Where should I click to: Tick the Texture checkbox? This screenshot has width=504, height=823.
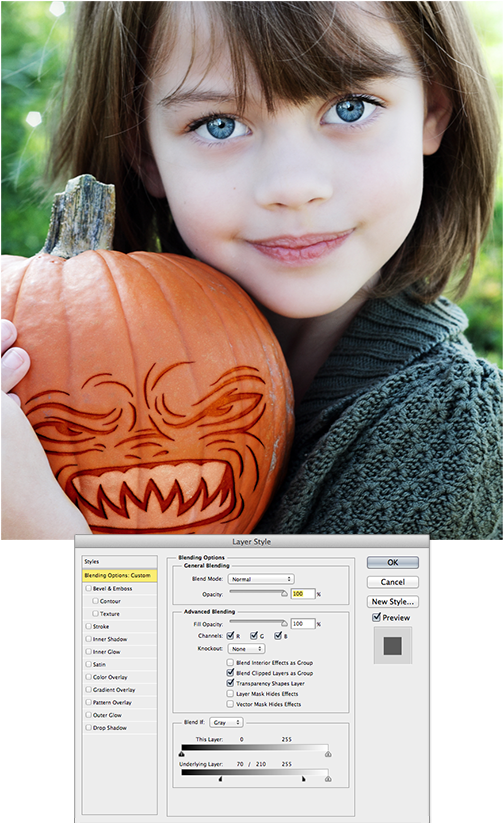(x=96, y=614)
